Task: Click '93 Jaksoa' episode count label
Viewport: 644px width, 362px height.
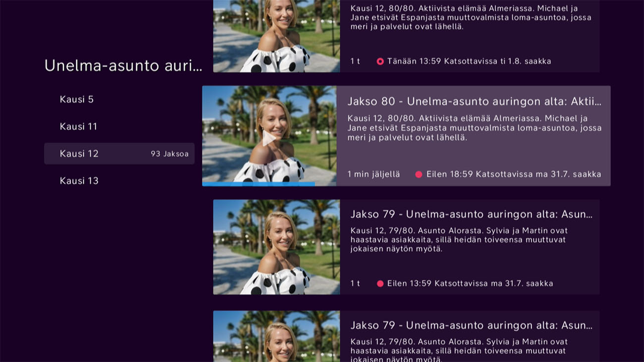Action: pyautogui.click(x=169, y=154)
